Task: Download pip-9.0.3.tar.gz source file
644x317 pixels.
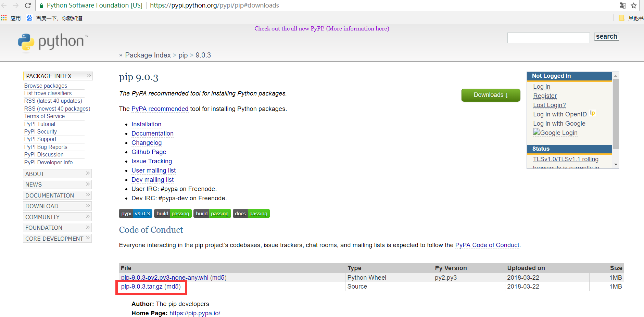Action: (x=142, y=286)
